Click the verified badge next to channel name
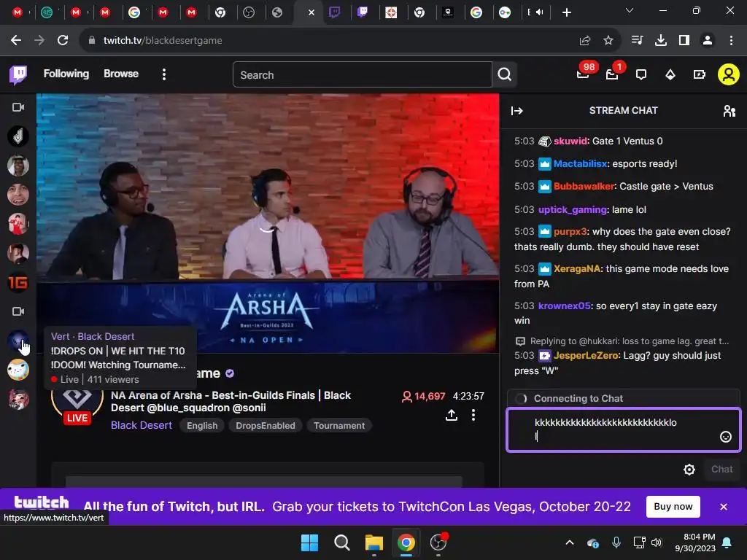Screen dimensions: 747x560 [230, 373]
